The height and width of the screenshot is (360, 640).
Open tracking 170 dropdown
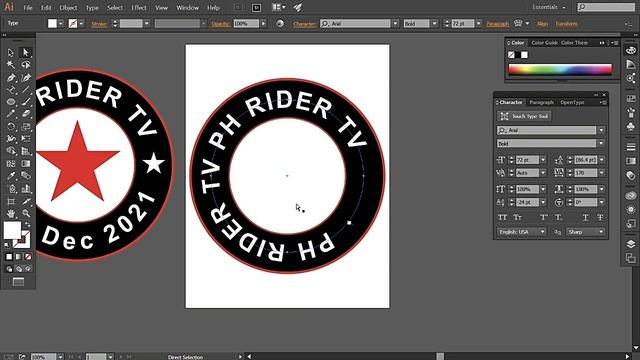602,173
